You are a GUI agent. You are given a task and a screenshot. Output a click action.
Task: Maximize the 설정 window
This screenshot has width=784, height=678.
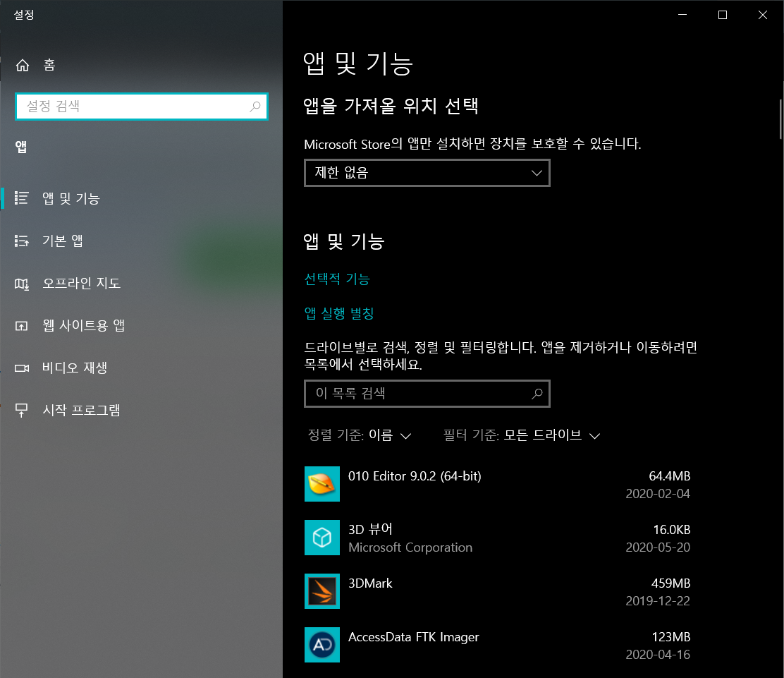pos(723,15)
